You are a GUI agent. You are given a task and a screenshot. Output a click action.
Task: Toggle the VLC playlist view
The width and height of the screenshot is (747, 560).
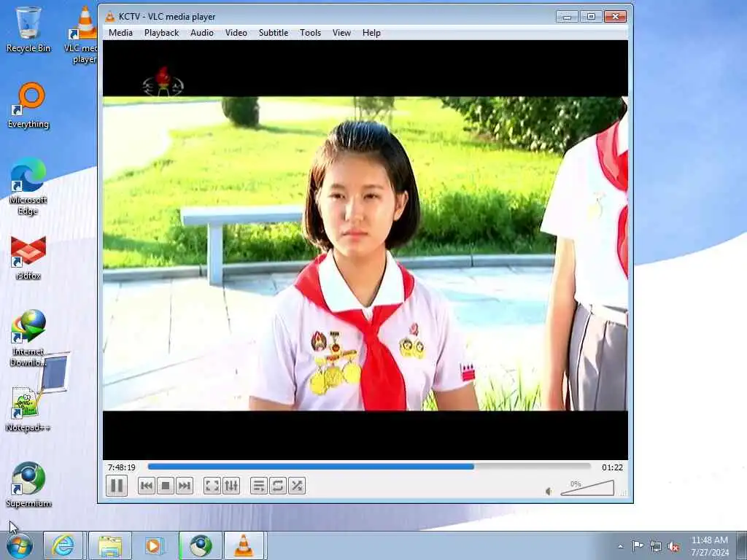click(x=259, y=486)
